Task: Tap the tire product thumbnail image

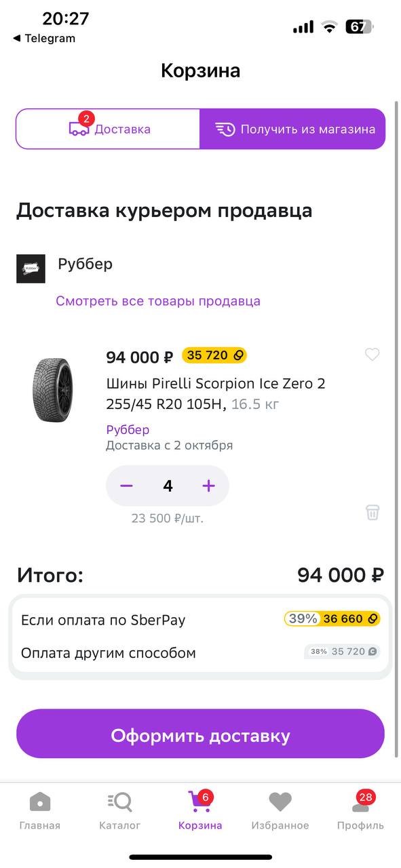Action: pos(52,391)
